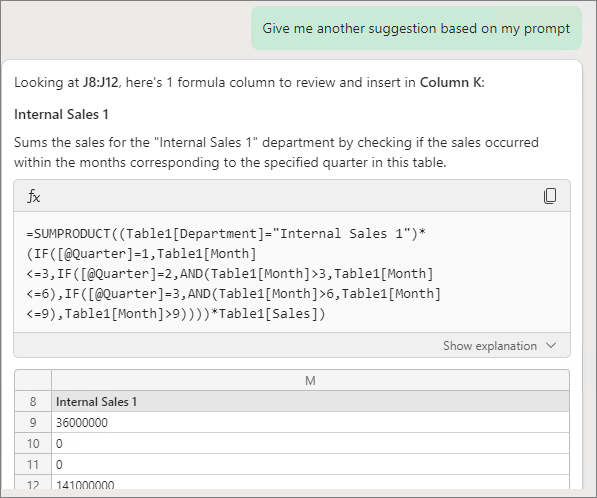Click the fx formula icon

pyautogui.click(x=34, y=196)
